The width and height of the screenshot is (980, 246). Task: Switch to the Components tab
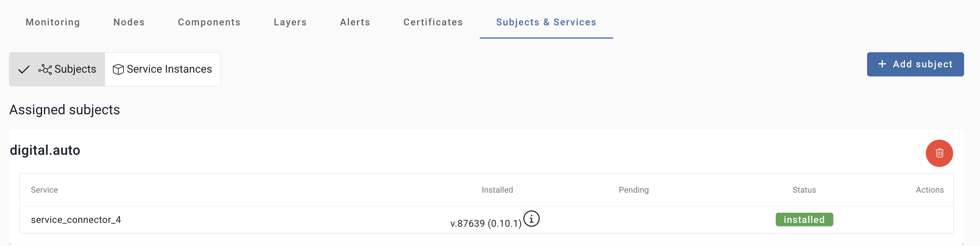tap(209, 22)
